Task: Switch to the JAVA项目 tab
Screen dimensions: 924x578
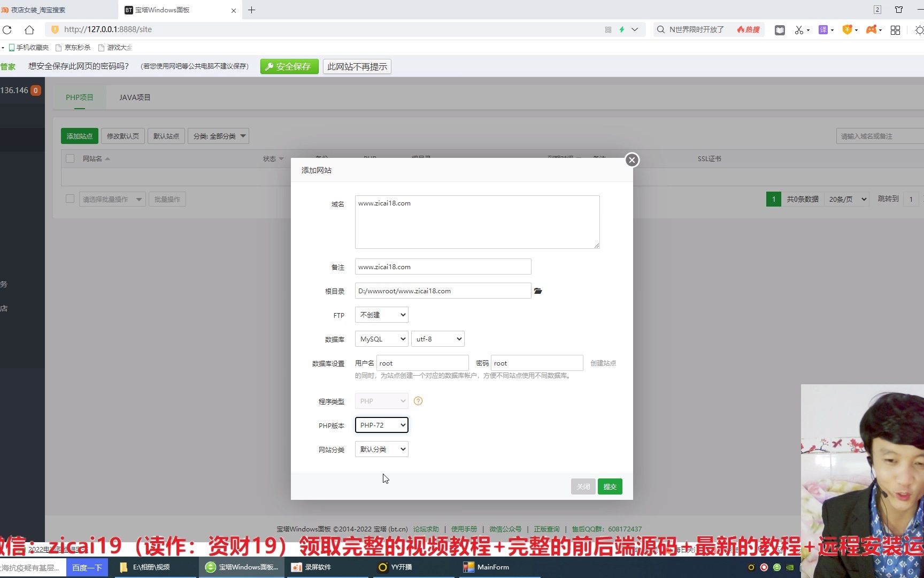Action: tap(134, 97)
